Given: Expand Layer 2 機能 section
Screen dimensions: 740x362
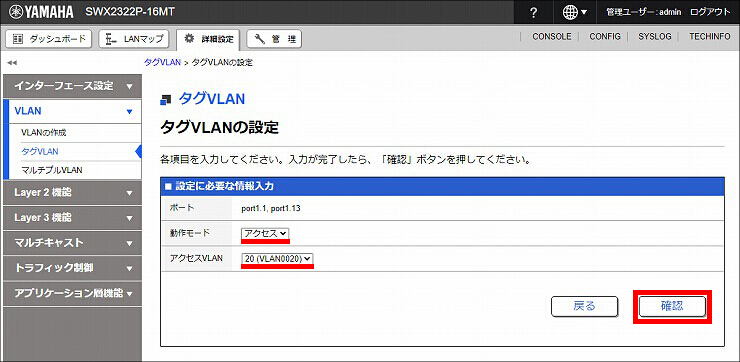Looking at the screenshot, I should (x=72, y=193).
